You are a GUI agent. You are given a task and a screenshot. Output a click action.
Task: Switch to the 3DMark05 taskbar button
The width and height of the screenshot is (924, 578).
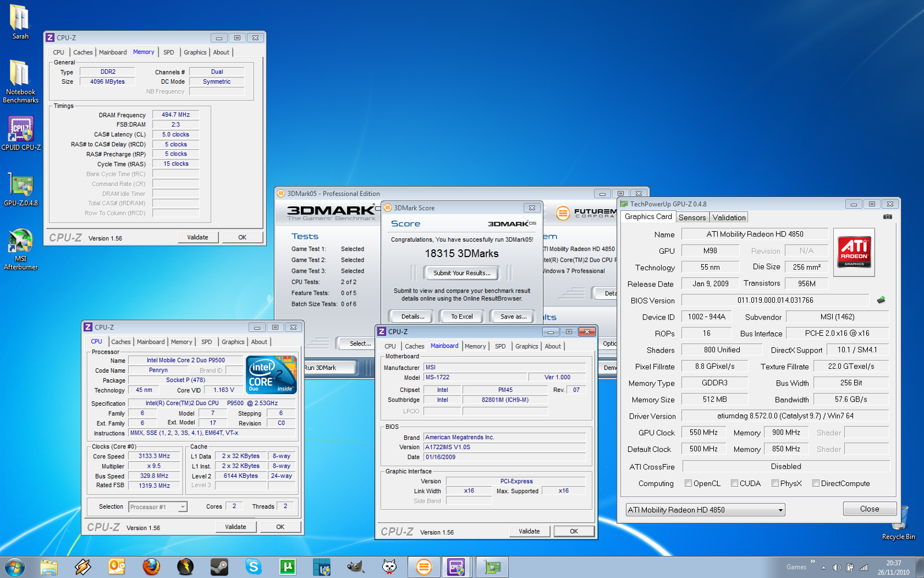(x=424, y=567)
